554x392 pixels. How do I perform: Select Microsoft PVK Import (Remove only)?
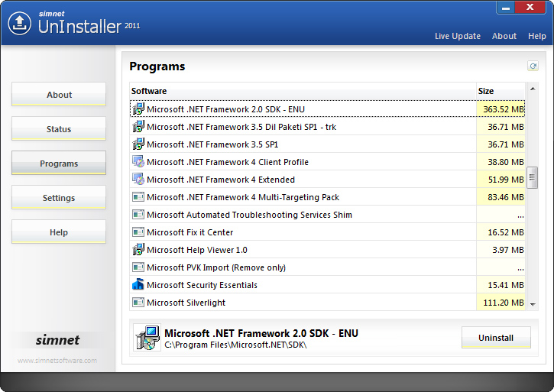(x=327, y=267)
